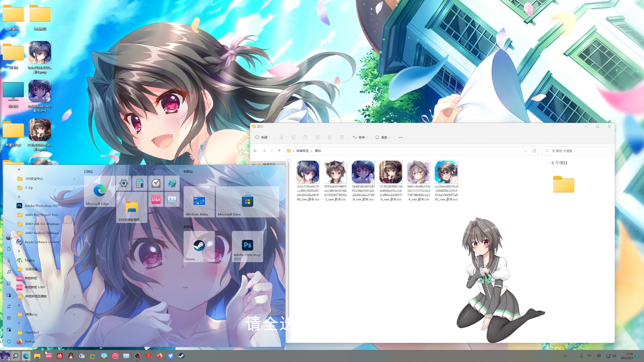This screenshot has width=644, height=362.
Task: Open the Explorer more options ellipsis
Action: pyautogui.click(x=400, y=137)
